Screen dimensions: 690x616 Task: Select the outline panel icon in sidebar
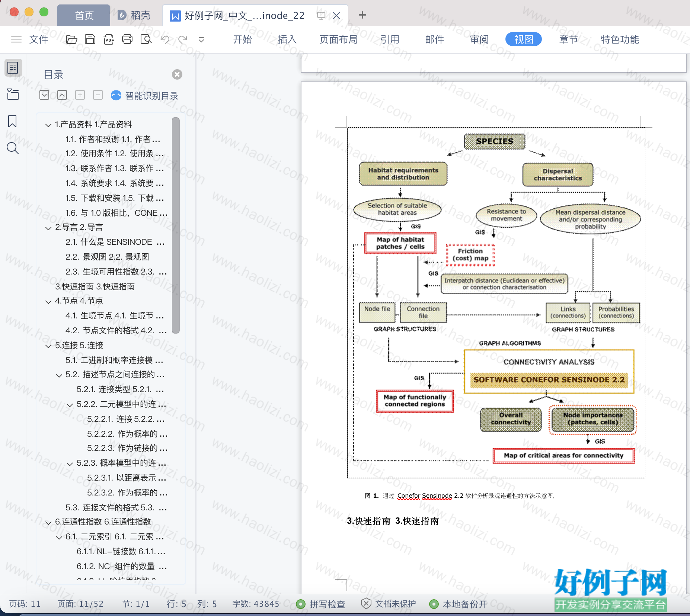[x=13, y=68]
